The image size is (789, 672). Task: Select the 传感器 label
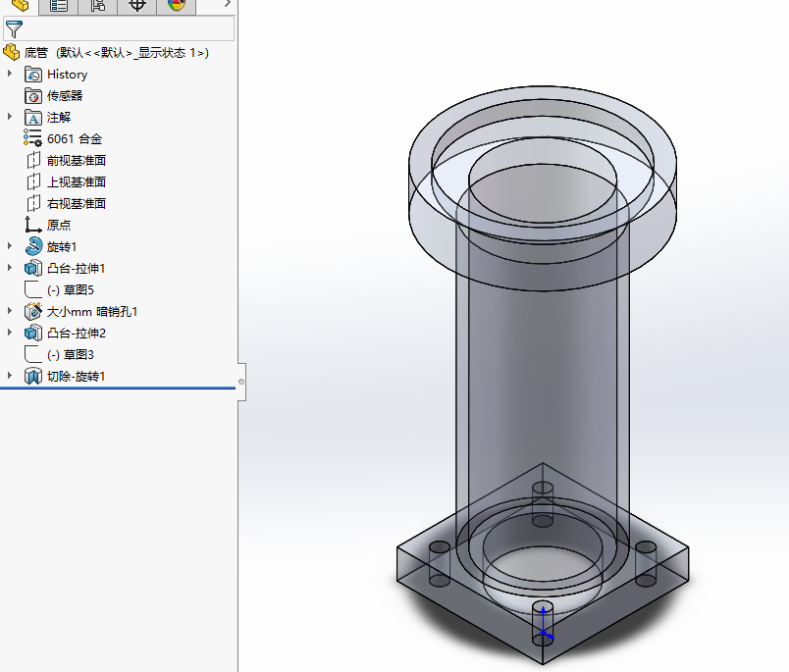(65, 95)
